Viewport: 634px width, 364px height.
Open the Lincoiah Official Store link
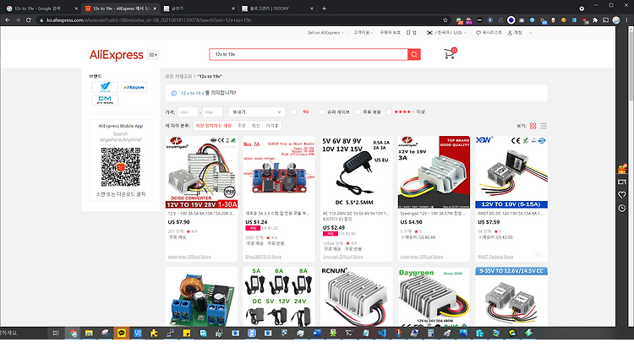click(x=343, y=257)
